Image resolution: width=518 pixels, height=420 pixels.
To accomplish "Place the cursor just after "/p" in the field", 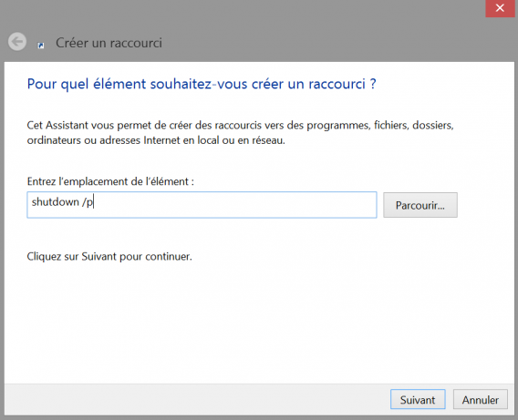I will pos(94,202).
